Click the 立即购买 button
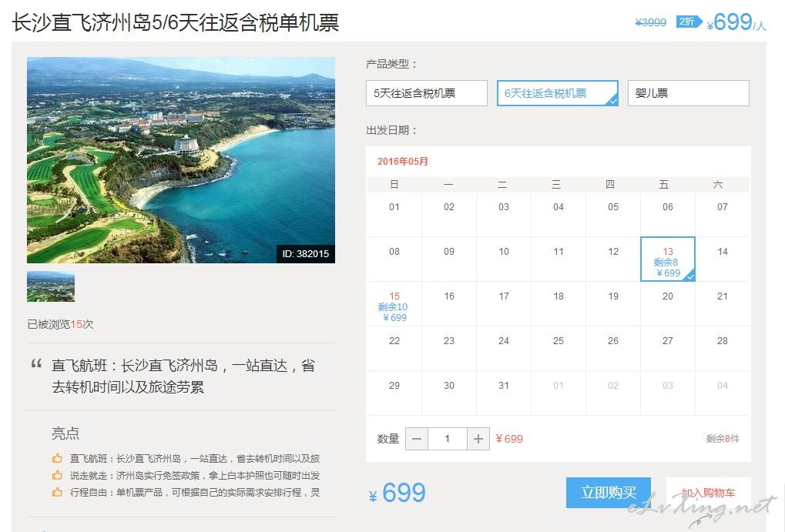 point(609,493)
